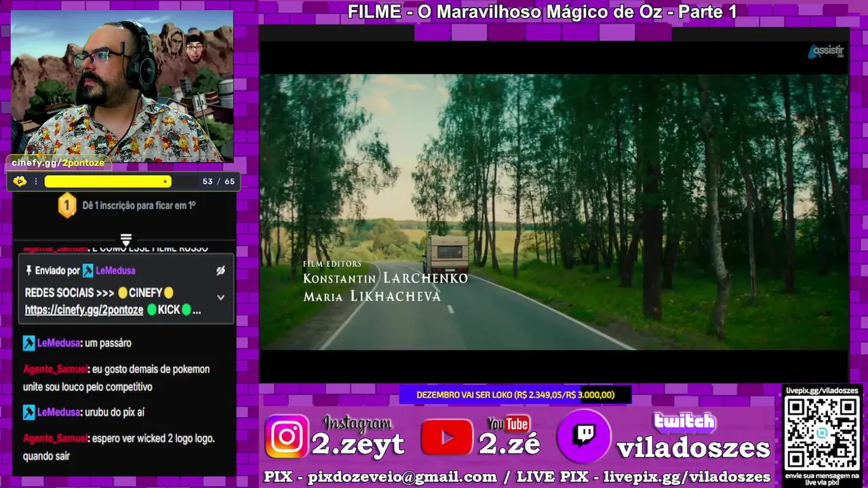Click the "DEZEMBRO VAI SER LOKO" donation goal bar

[x=515, y=394]
